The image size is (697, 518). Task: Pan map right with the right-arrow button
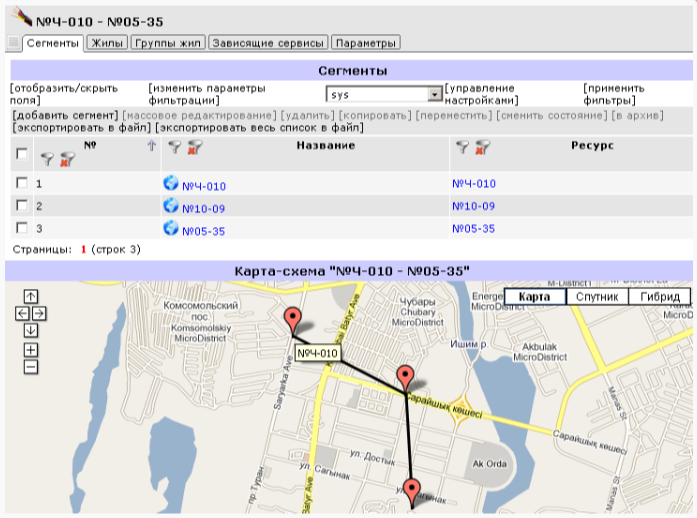pos(39,313)
